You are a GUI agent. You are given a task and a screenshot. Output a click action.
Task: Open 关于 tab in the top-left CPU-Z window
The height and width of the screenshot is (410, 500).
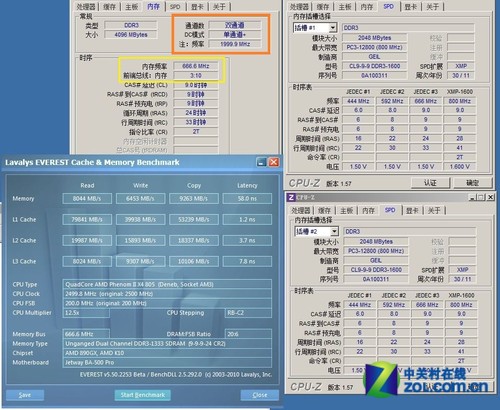coord(219,7)
